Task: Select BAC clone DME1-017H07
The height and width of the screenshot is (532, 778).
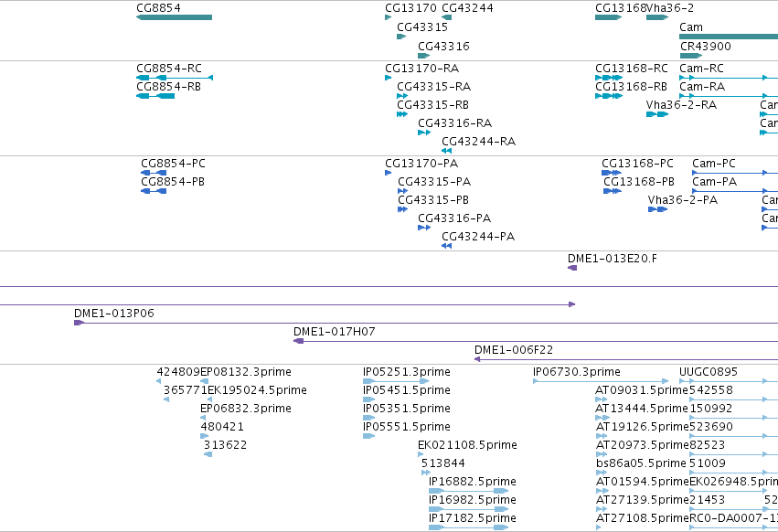Action: 536,342
